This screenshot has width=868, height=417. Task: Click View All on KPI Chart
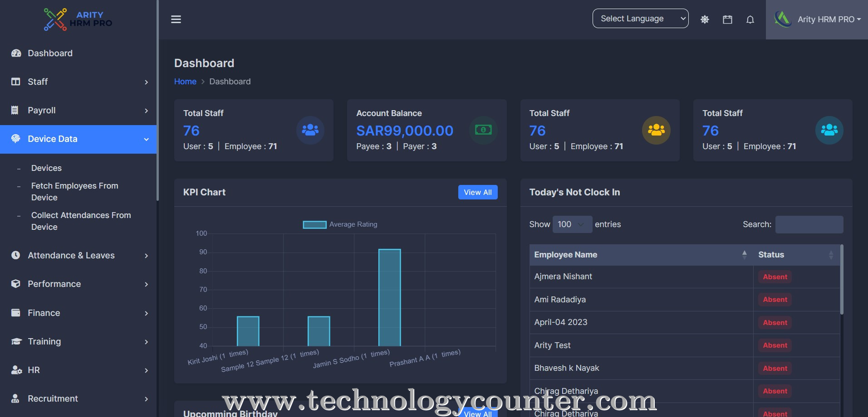478,192
